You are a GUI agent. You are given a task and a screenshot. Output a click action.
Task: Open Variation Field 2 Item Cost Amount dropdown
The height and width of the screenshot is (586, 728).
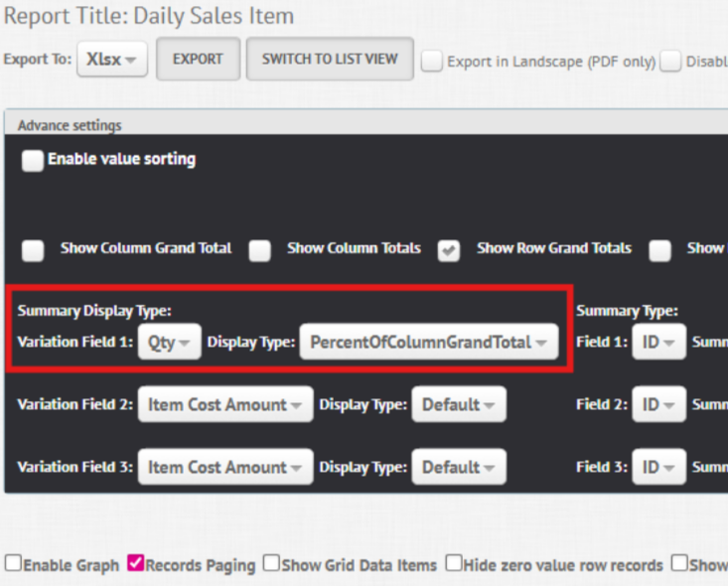(x=225, y=404)
